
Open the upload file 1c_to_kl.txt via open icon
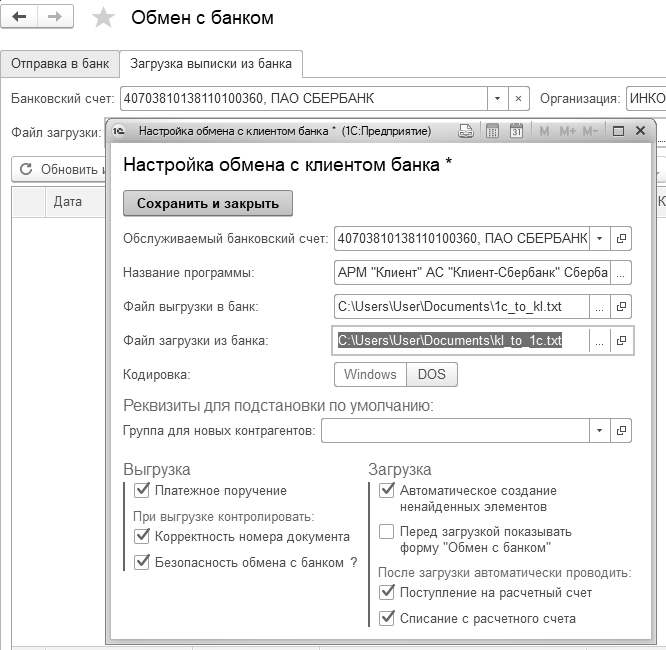point(621,307)
